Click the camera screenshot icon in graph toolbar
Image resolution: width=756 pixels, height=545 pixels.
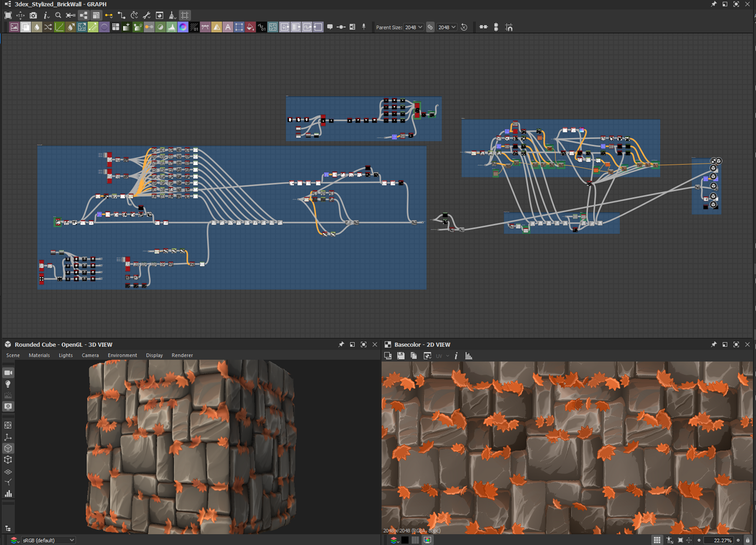pos(33,16)
